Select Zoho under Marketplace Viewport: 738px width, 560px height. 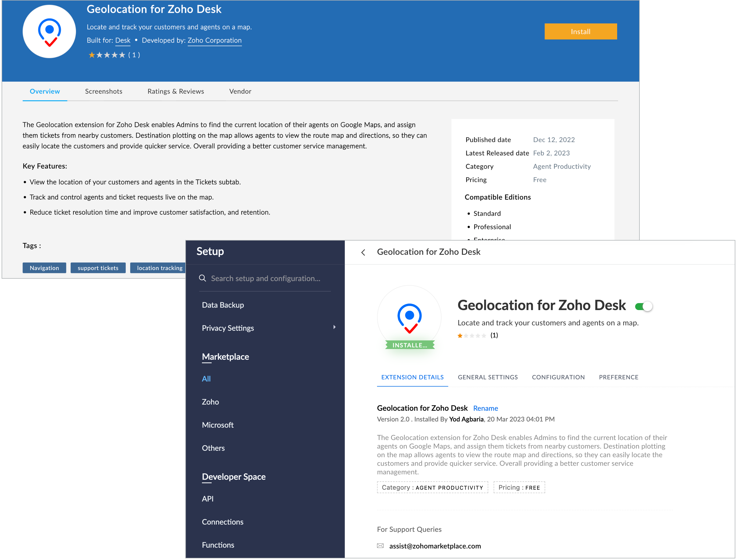click(x=210, y=402)
